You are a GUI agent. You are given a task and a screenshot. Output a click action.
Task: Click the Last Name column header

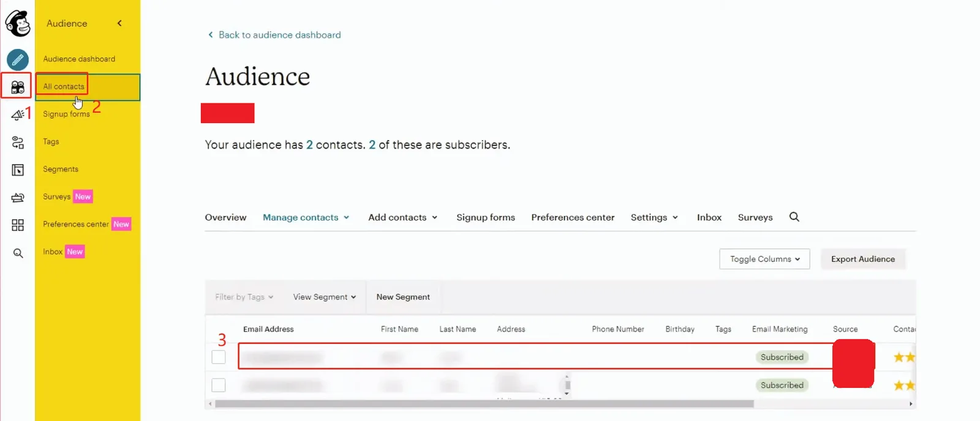tap(458, 329)
